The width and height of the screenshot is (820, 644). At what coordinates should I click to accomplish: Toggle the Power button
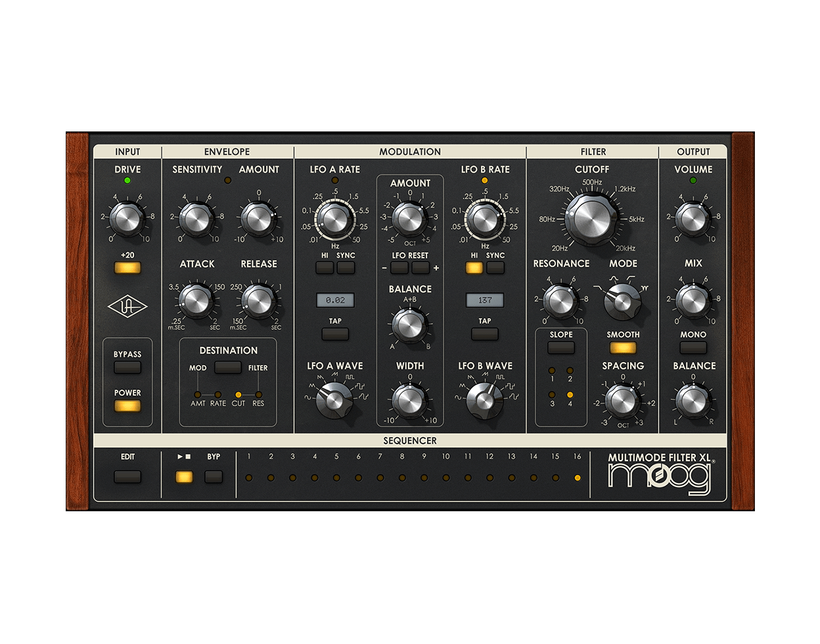(x=127, y=405)
